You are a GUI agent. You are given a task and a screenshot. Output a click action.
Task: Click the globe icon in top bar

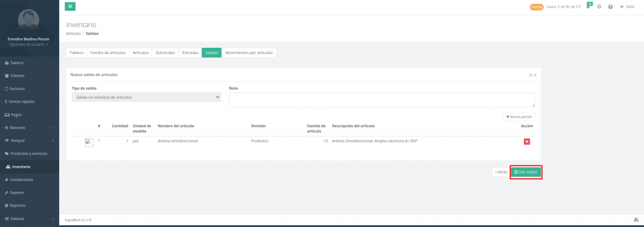click(599, 7)
